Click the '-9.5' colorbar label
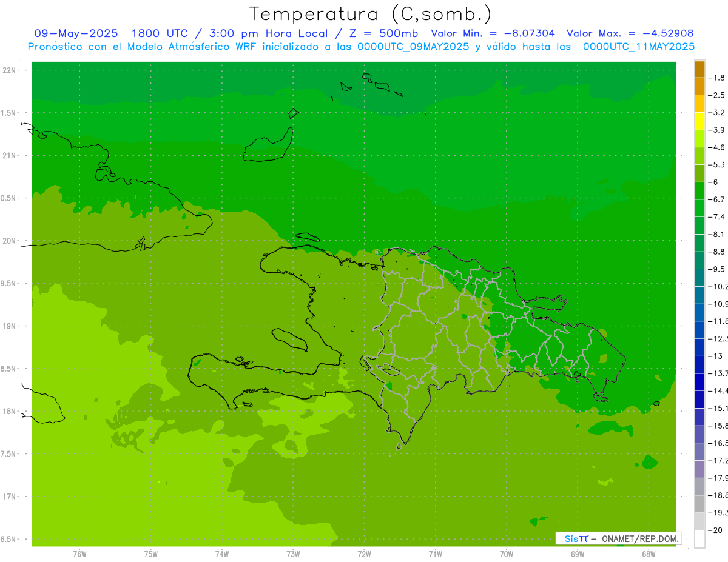This screenshot has height=562, width=728. pos(716,269)
